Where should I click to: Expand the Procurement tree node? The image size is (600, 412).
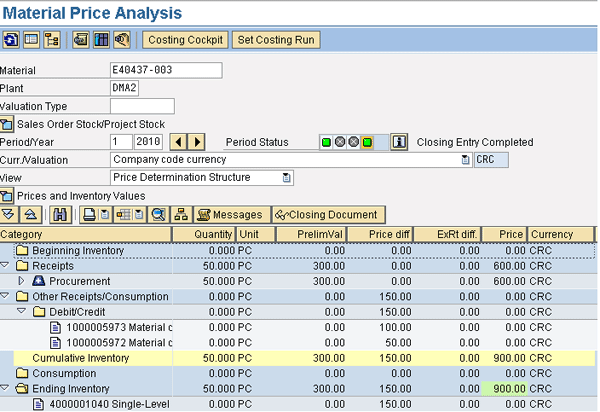tap(21, 282)
